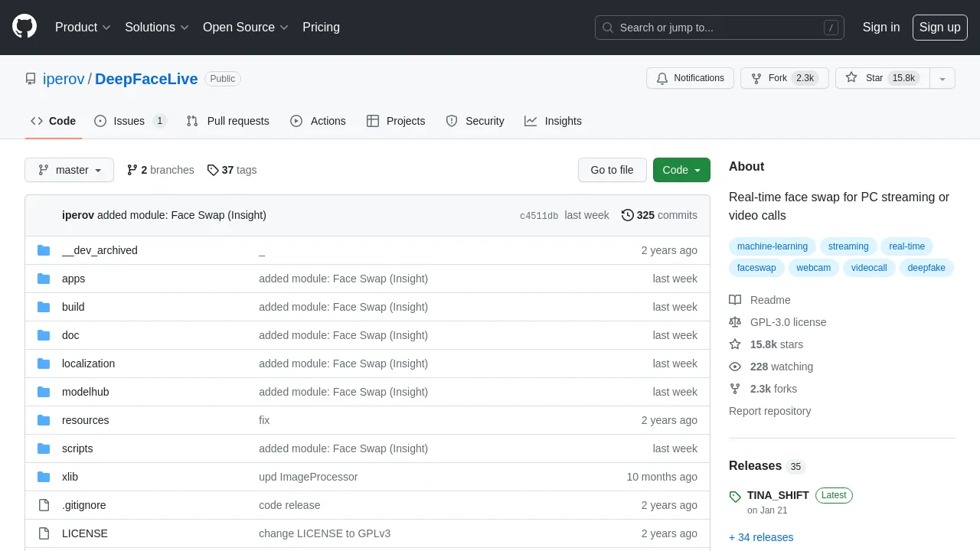Click the file icon beside .gitignore
980x551 pixels.
(x=44, y=505)
